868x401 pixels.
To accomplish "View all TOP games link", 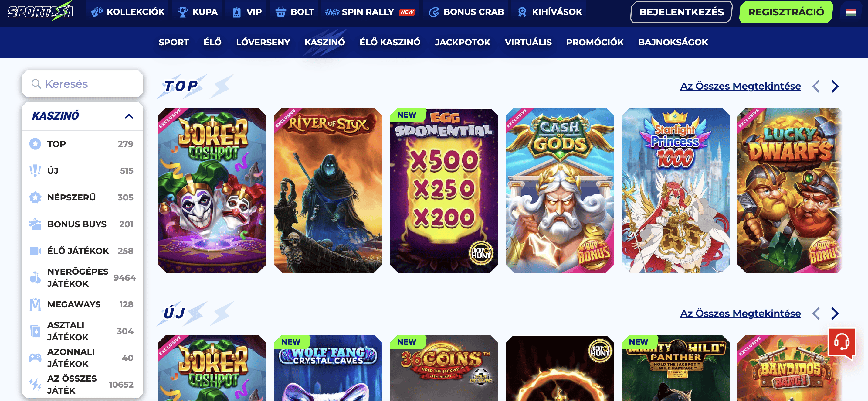I will (740, 86).
